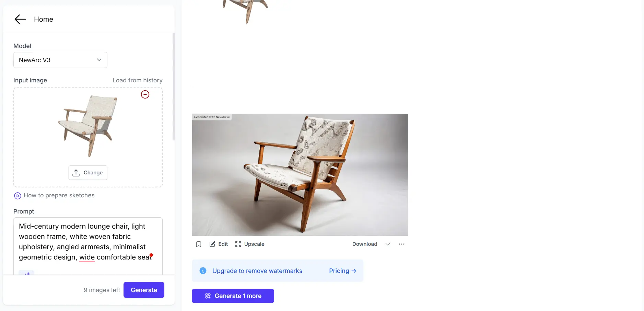Open the Pricing link
The height and width of the screenshot is (311, 644).
point(342,271)
